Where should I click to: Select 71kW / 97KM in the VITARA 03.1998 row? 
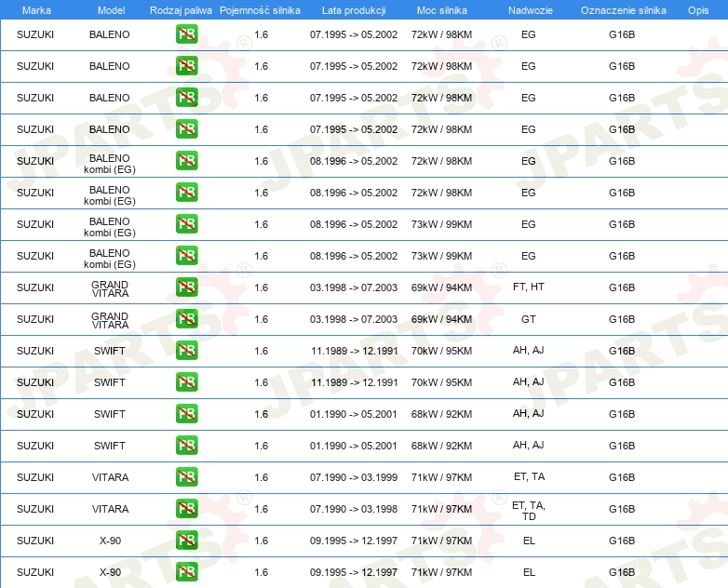point(441,509)
